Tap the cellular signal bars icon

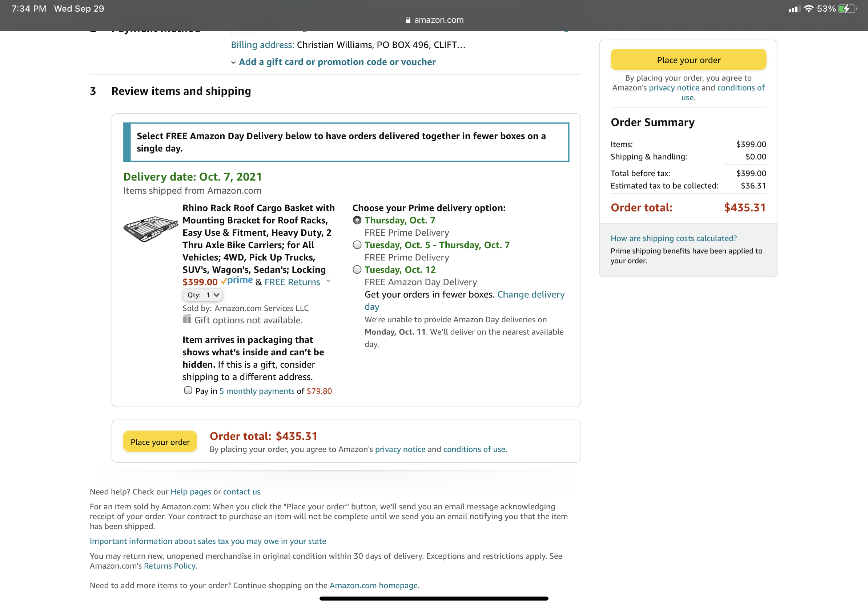794,9
